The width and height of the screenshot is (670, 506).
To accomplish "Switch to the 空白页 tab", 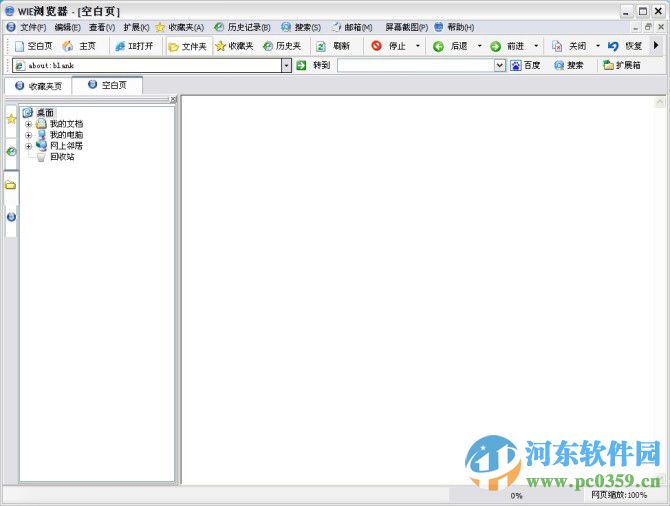I will 107,85.
